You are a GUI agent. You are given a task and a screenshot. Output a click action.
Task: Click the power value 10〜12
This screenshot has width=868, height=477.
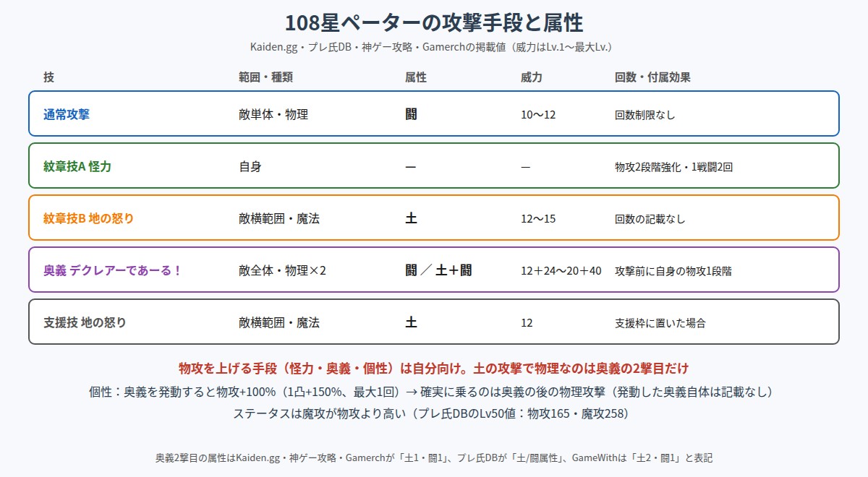click(x=538, y=114)
